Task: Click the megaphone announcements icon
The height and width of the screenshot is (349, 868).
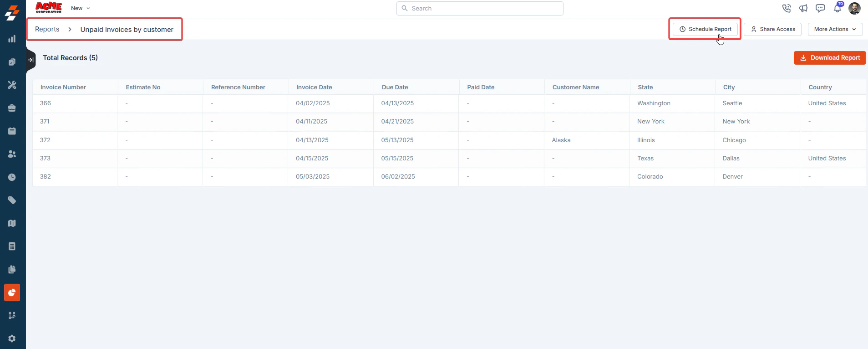Action: 803,8
